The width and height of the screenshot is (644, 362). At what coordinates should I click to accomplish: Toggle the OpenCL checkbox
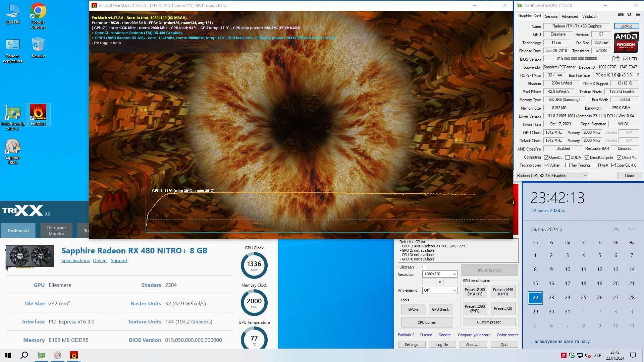point(546,158)
